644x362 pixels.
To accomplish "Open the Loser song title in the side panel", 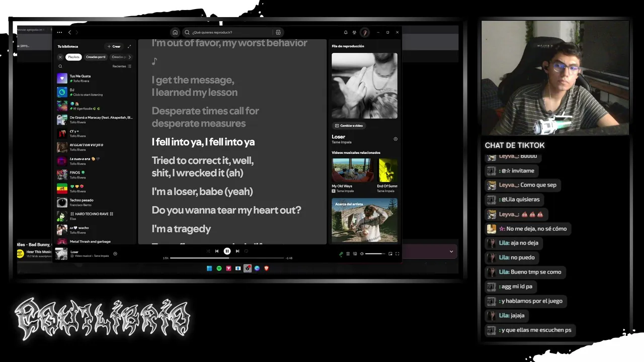I will click(x=339, y=137).
